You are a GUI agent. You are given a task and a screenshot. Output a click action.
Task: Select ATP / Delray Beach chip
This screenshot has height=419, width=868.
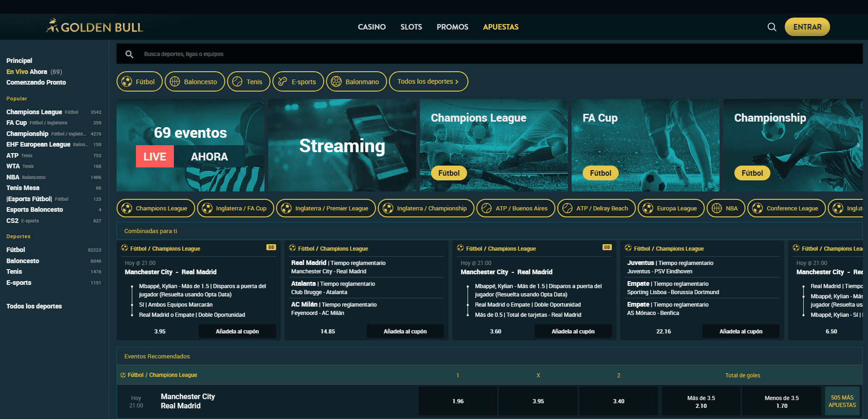point(596,208)
